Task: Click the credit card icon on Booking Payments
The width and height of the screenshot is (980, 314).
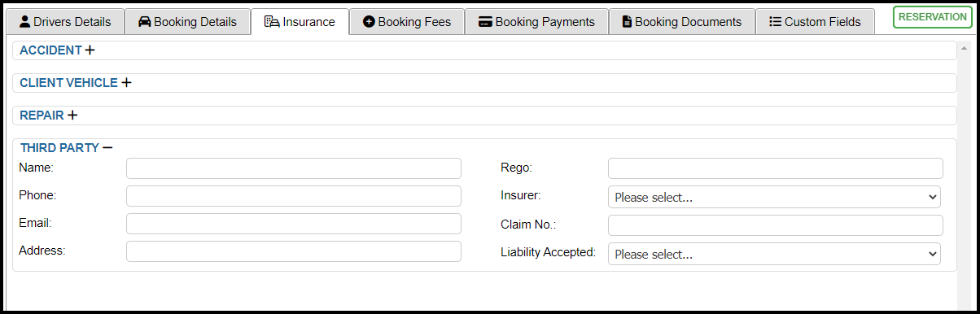Action: [x=485, y=22]
